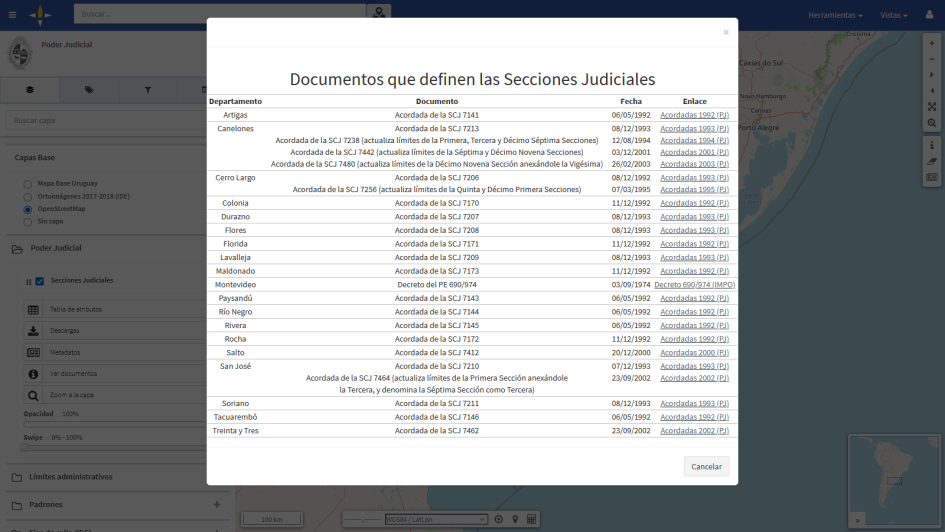The height and width of the screenshot is (532, 945).
Task: Click the geolocate icon beside search box
Action: point(378,13)
